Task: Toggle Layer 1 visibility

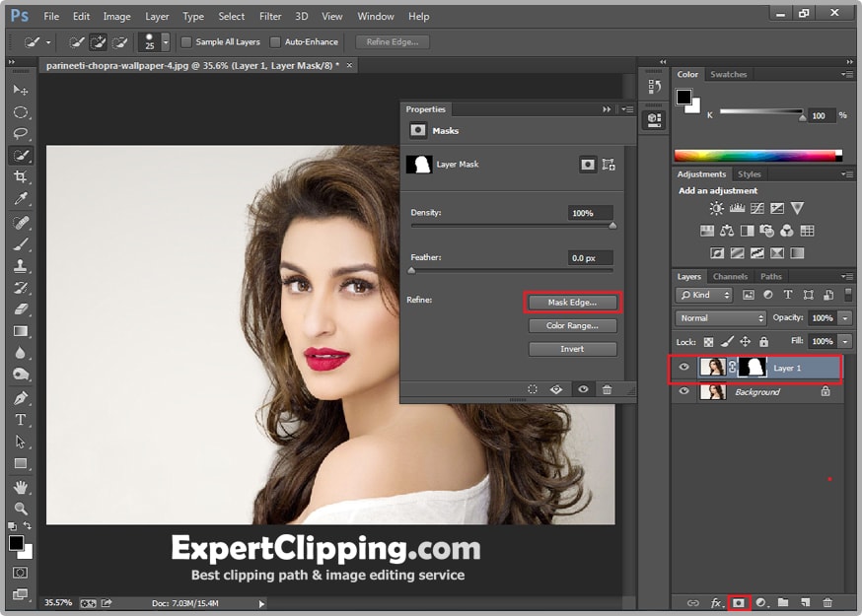Action: [x=683, y=367]
